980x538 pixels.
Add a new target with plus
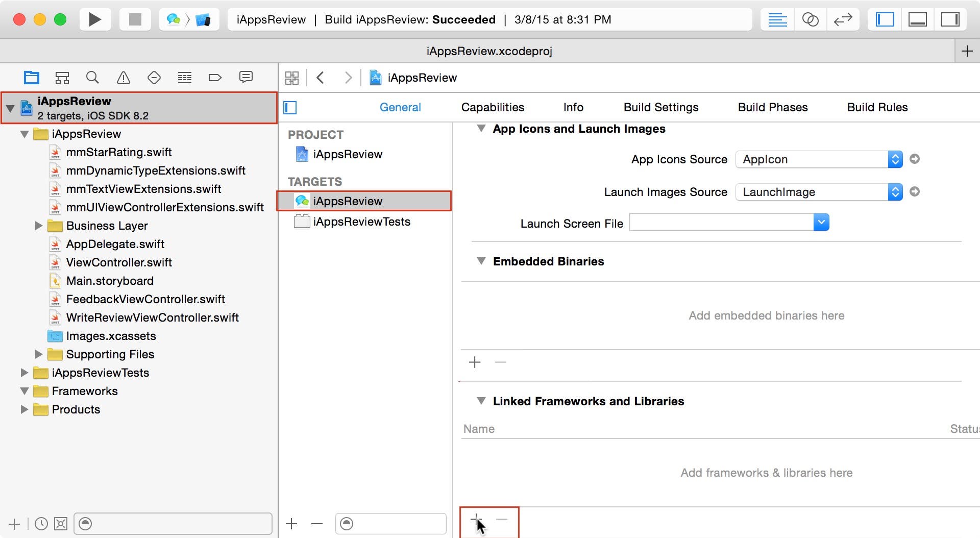click(x=291, y=524)
